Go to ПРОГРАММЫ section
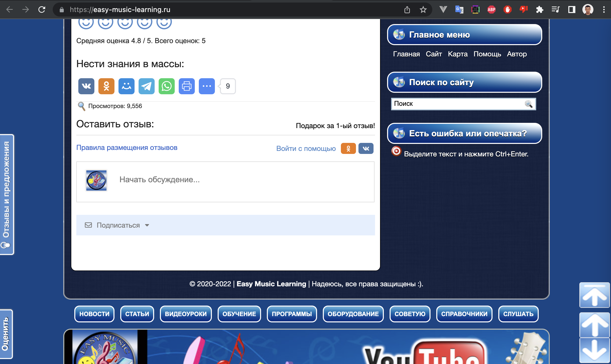This screenshot has width=611, height=364. [x=292, y=314]
